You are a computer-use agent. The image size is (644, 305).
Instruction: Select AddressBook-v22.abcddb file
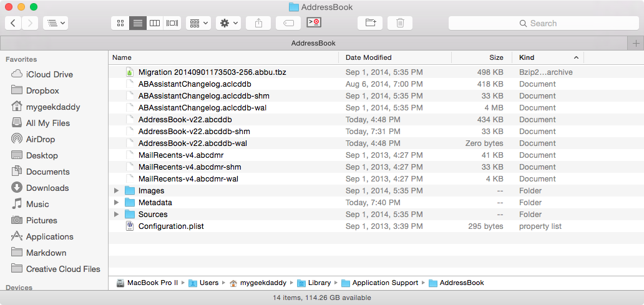(376, 120)
